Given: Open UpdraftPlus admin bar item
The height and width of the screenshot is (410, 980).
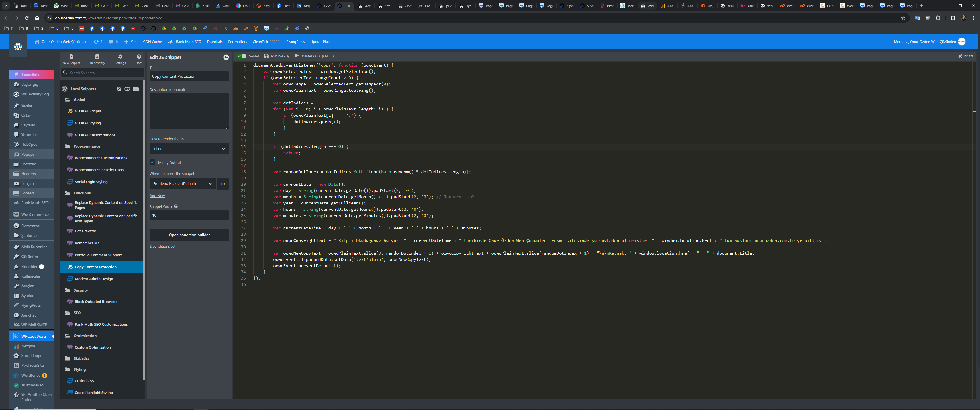Looking at the screenshot, I should pos(320,42).
